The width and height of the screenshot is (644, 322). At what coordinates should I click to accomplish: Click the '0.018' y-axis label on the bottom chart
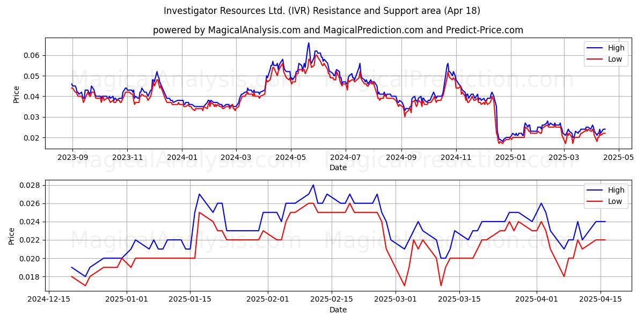[x=31, y=277]
